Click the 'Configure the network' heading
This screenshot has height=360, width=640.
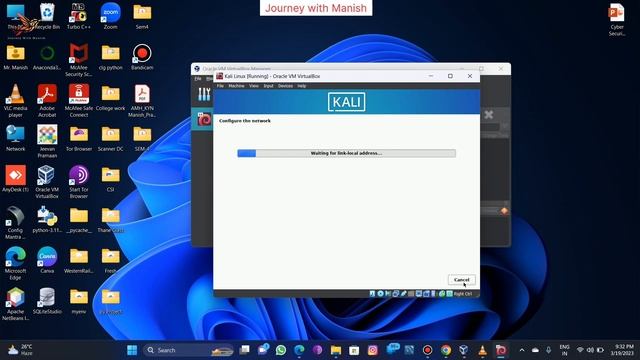(245, 121)
